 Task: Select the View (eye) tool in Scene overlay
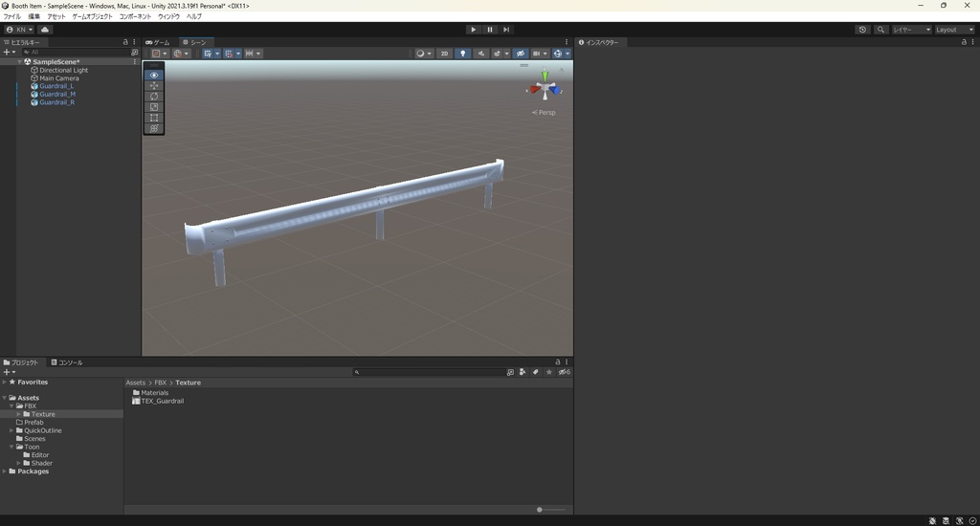click(x=154, y=75)
